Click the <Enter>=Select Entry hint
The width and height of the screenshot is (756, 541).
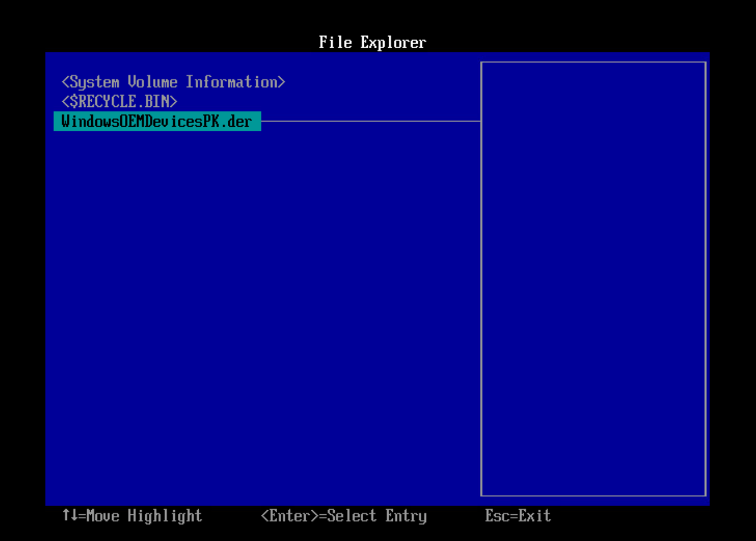(x=344, y=516)
